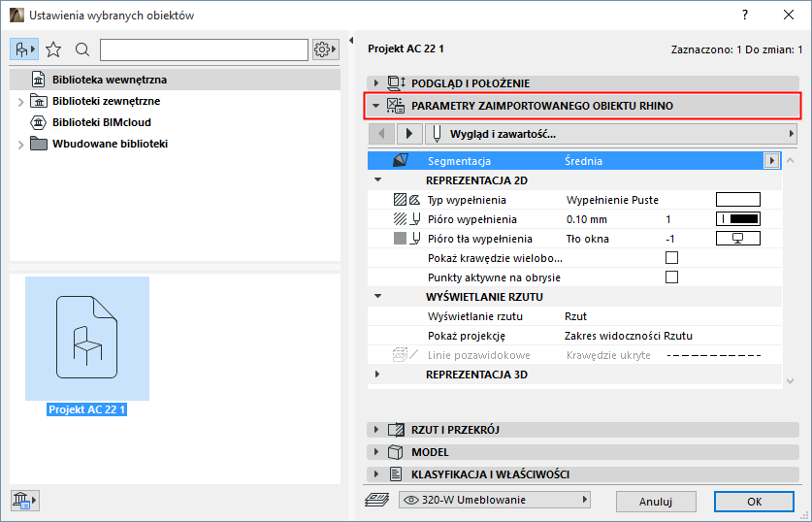This screenshot has height=522, width=812.
Task: Click the object type selector chair icon
Action: (x=24, y=49)
